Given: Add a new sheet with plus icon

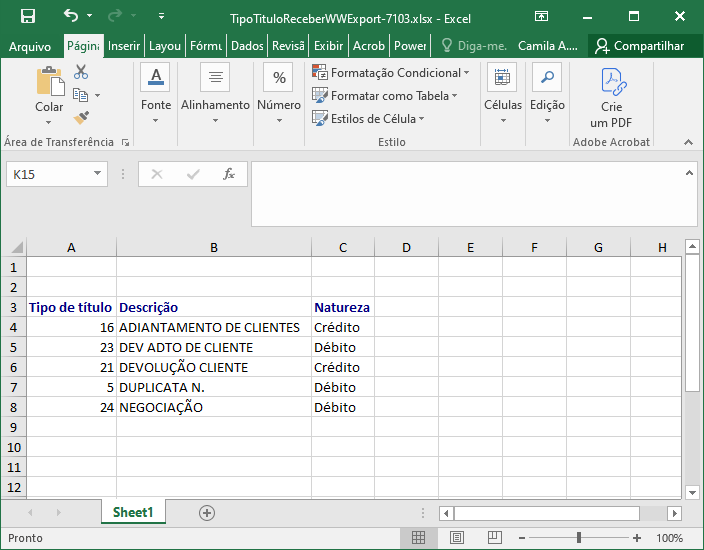Looking at the screenshot, I should 207,513.
